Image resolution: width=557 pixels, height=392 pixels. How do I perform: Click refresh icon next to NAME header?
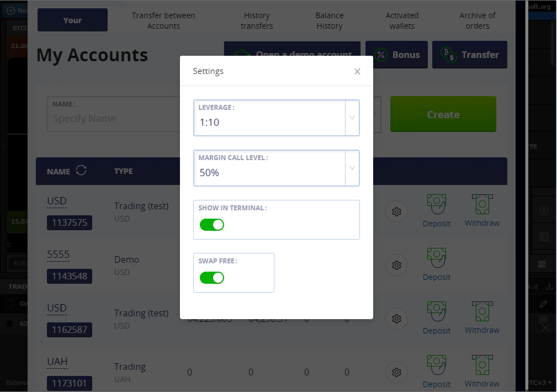(x=81, y=171)
